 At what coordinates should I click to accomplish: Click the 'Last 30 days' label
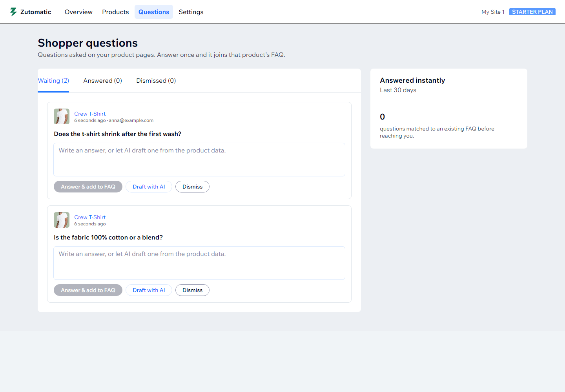tap(398, 90)
